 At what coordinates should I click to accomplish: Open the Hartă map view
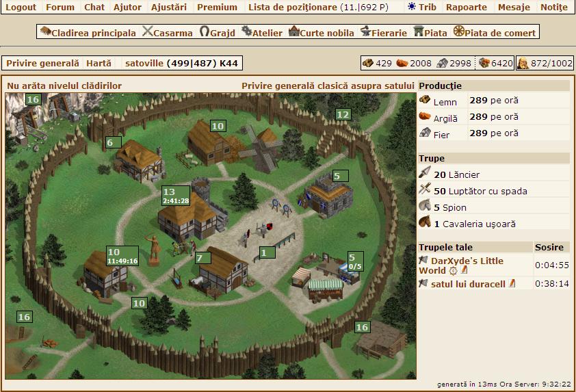point(99,63)
